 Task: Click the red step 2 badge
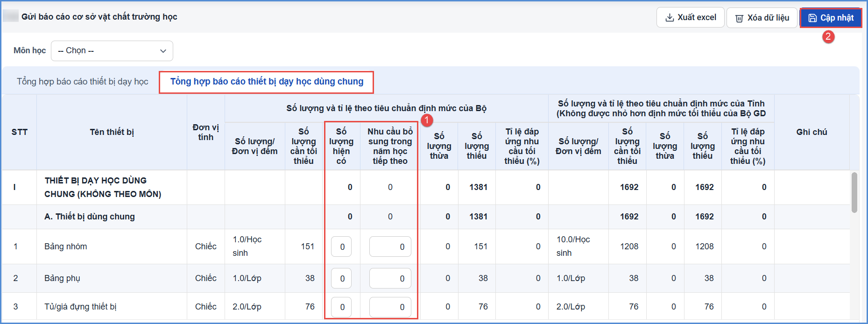tap(828, 36)
